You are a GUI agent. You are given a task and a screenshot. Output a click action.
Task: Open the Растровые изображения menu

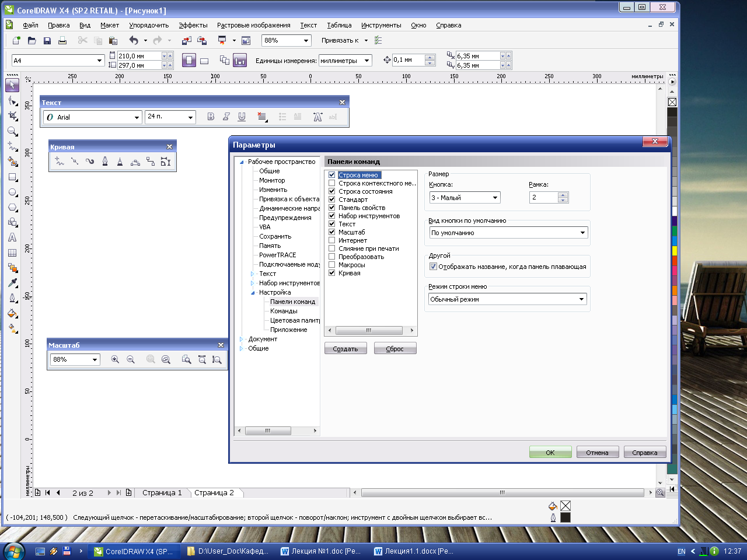coord(254,25)
